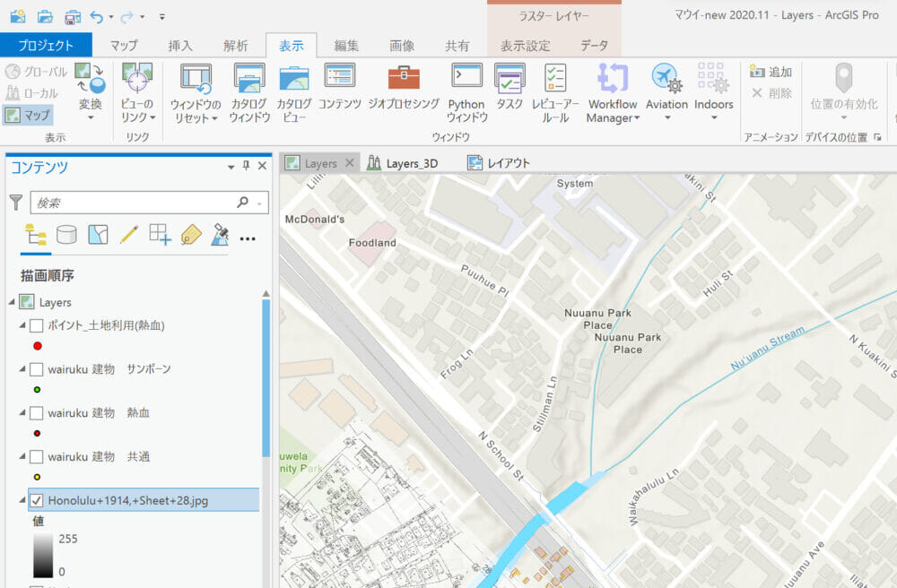This screenshot has width=897, height=588.
Task: Select List By Editing pencil icon
Action: click(x=128, y=235)
